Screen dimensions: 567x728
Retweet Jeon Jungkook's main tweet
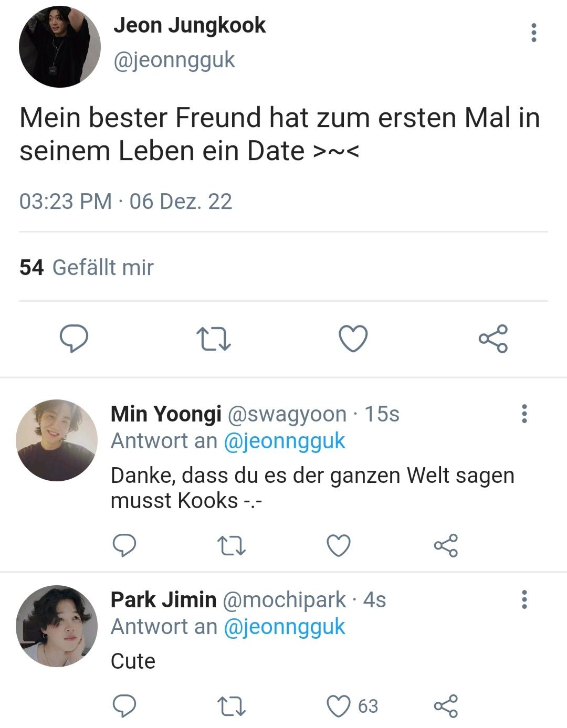tap(213, 339)
